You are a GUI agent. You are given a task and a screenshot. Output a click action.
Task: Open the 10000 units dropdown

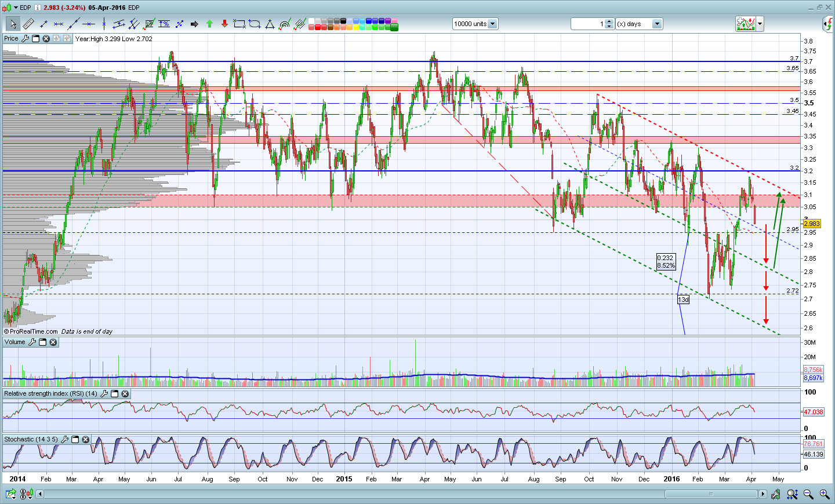coord(492,24)
